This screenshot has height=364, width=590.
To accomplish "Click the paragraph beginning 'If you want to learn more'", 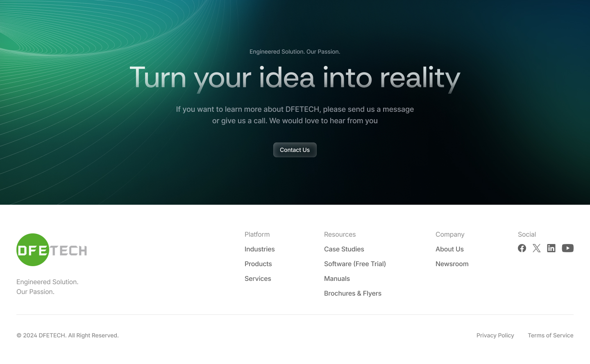I will tap(295, 115).
